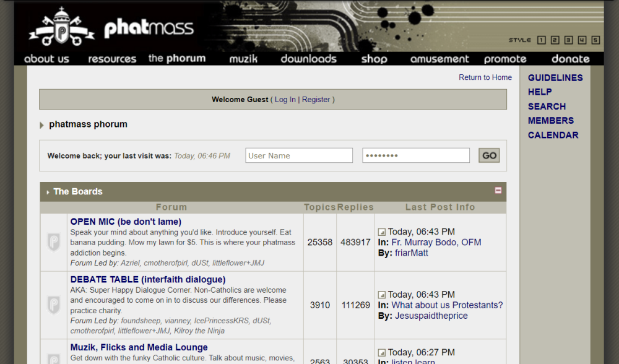Click the DEBATE TABLE forum shield icon
619x364 pixels.
click(54, 305)
